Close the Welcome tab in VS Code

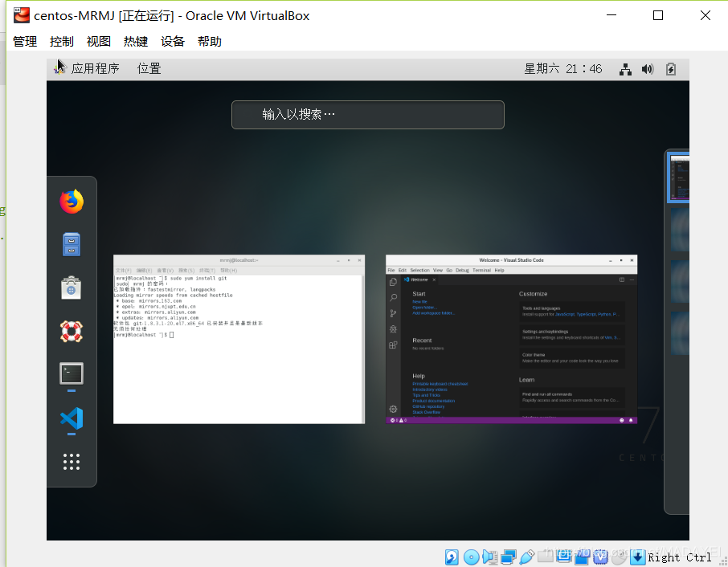(x=434, y=279)
